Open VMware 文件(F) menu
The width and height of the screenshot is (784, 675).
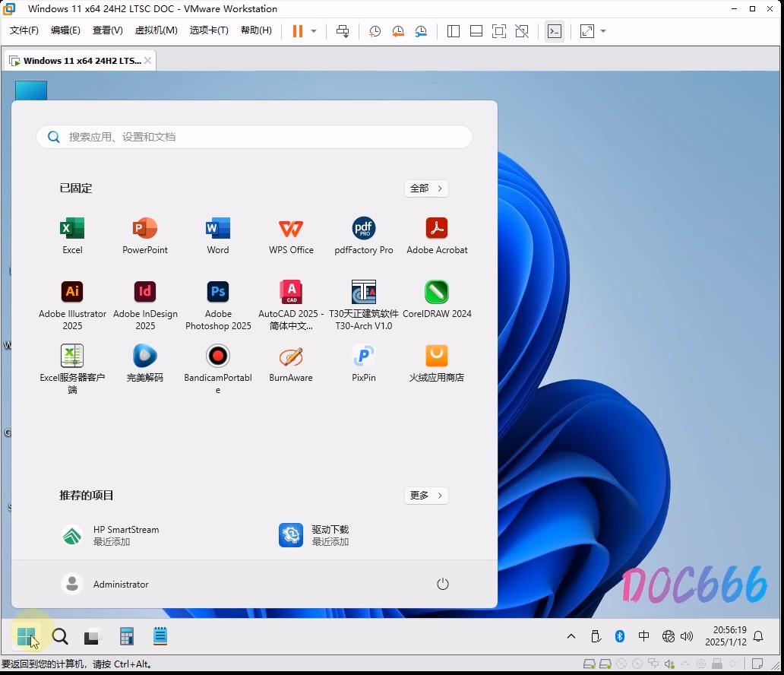24,30
